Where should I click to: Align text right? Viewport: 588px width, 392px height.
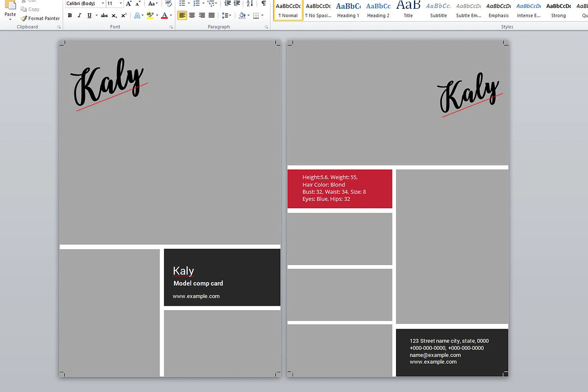pos(201,16)
